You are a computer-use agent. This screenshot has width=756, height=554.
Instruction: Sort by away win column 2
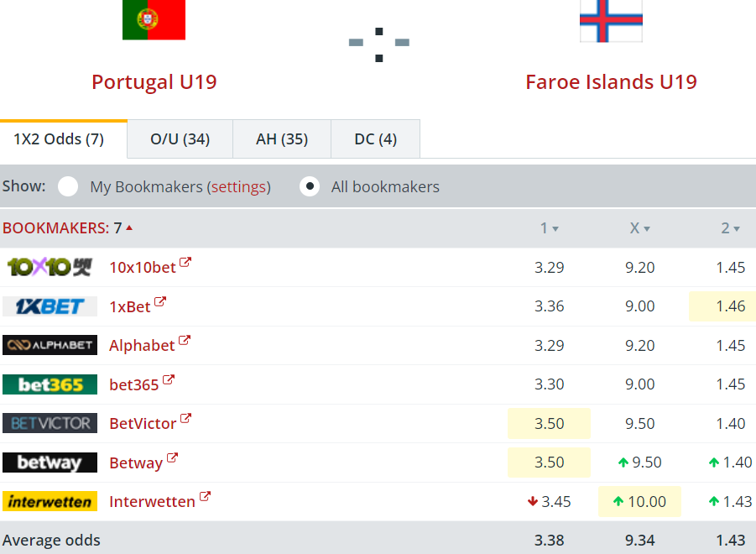pos(731,228)
